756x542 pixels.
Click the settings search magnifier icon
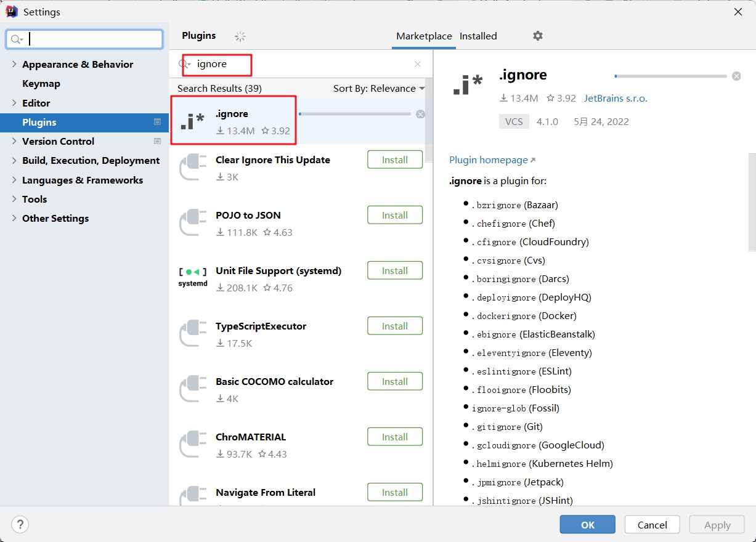coord(17,39)
